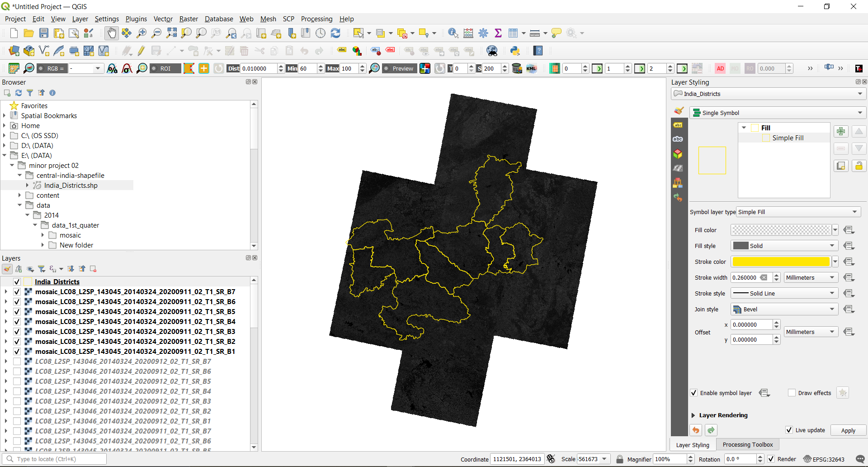Click the Zoom In magnifier tool
Image resolution: width=868 pixels, height=467 pixels.
pyautogui.click(x=142, y=33)
